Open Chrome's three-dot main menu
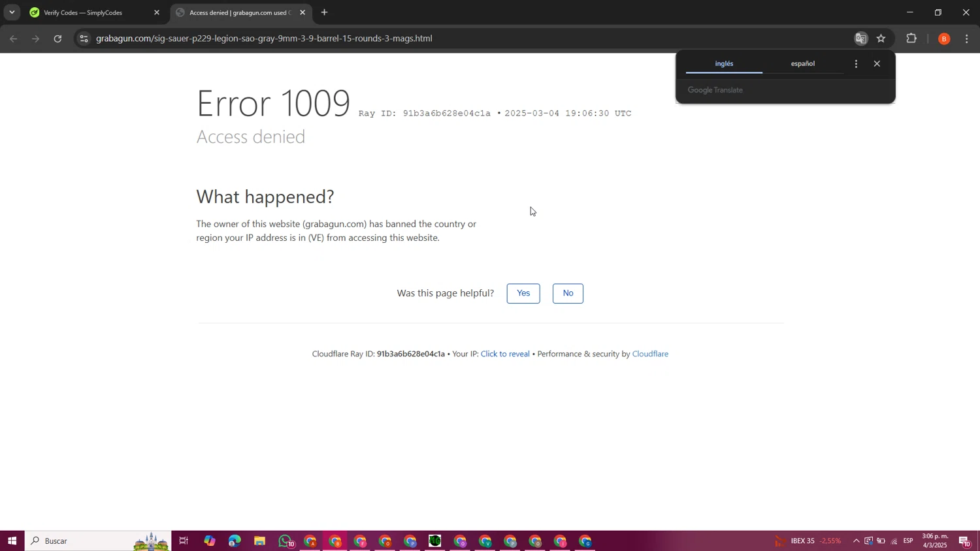The width and height of the screenshot is (980, 551). coord(967,39)
